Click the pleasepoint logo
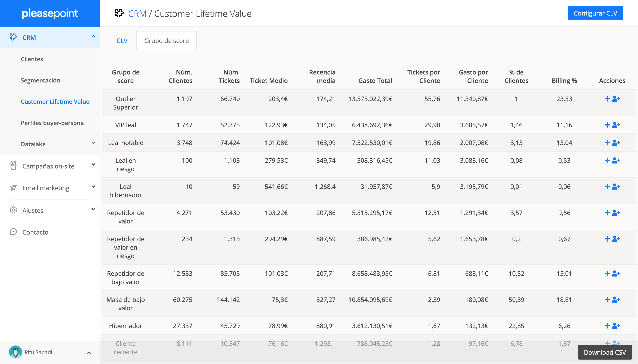Screen dimensions: 638x364 [x=50, y=13]
